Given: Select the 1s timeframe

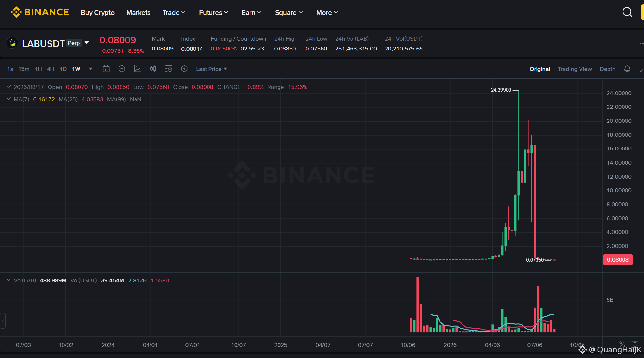Looking at the screenshot, I should [10, 69].
